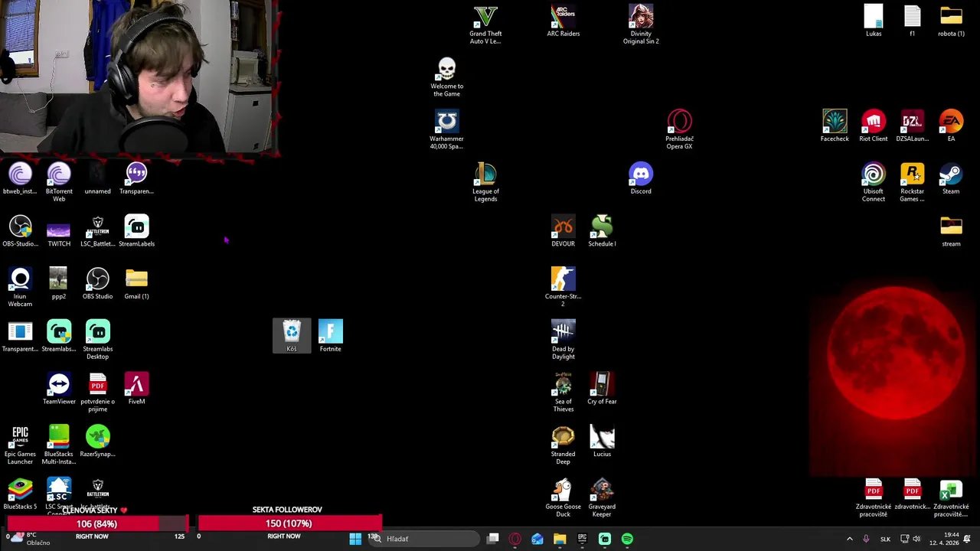Open Grand Theft Auto V desktop shortcut
This screenshot has height=551, width=980.
click(x=485, y=24)
